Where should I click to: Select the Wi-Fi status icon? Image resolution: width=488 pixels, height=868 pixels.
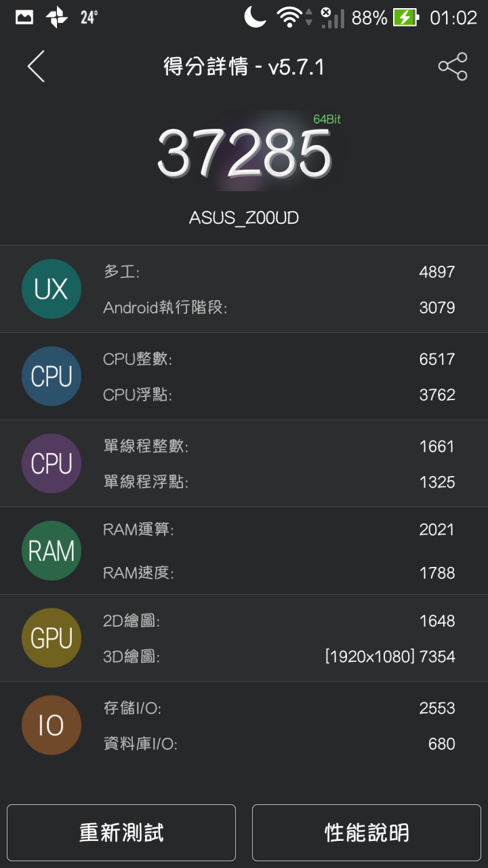point(287,18)
